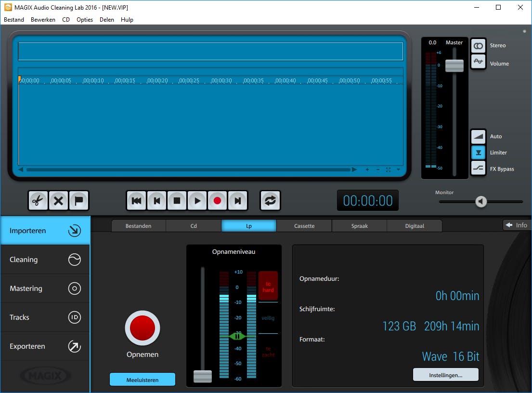The width and height of the screenshot is (532, 393).
Task: Zoom in the timeline with plus
Action: [367, 170]
